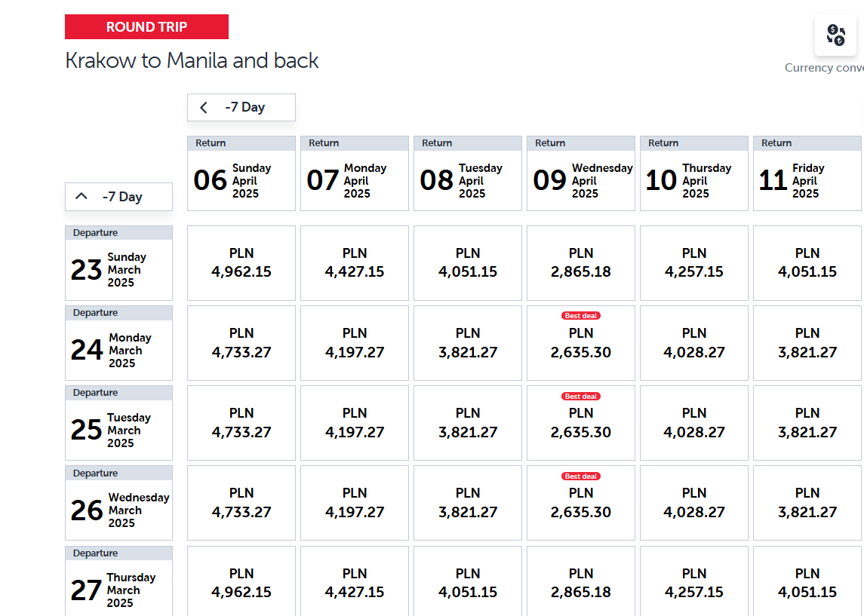This screenshot has width=864, height=616.
Task: Choose Best deal fare for 24 March departure
Action: (581, 343)
